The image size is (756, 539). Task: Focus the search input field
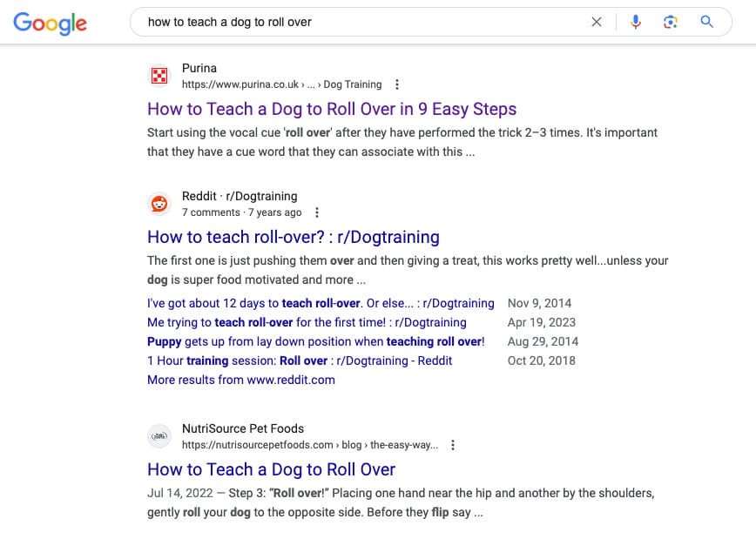(361, 22)
